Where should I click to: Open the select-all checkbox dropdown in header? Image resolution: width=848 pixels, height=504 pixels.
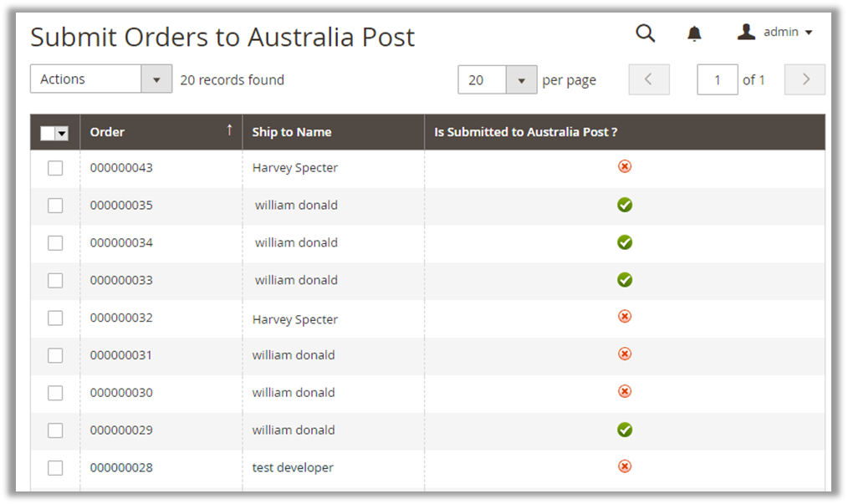[x=62, y=134]
